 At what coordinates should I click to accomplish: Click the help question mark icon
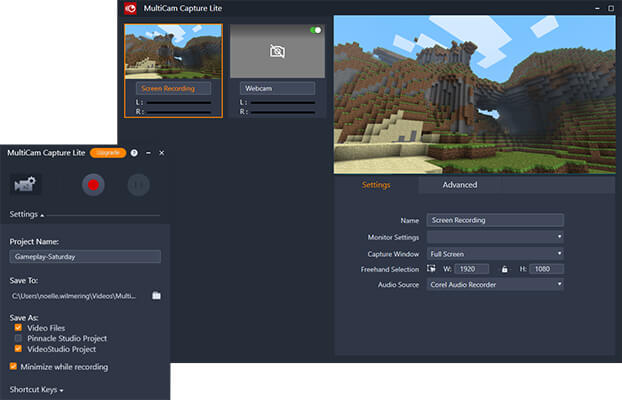point(134,153)
